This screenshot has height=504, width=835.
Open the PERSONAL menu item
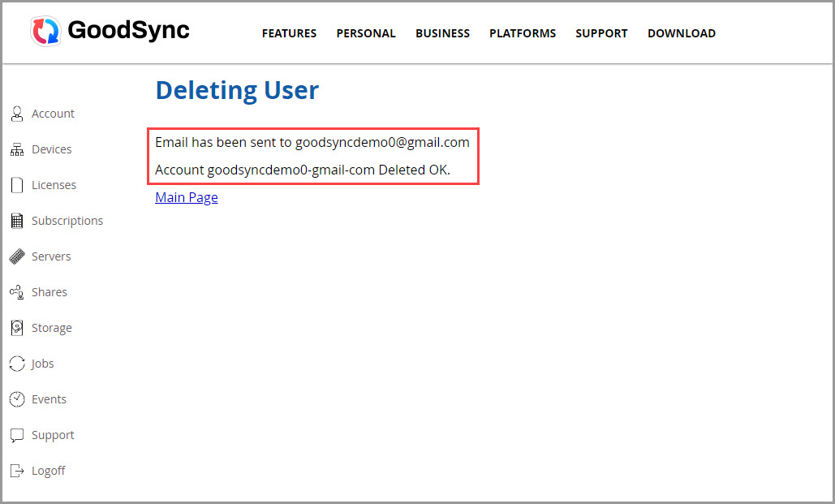366,33
